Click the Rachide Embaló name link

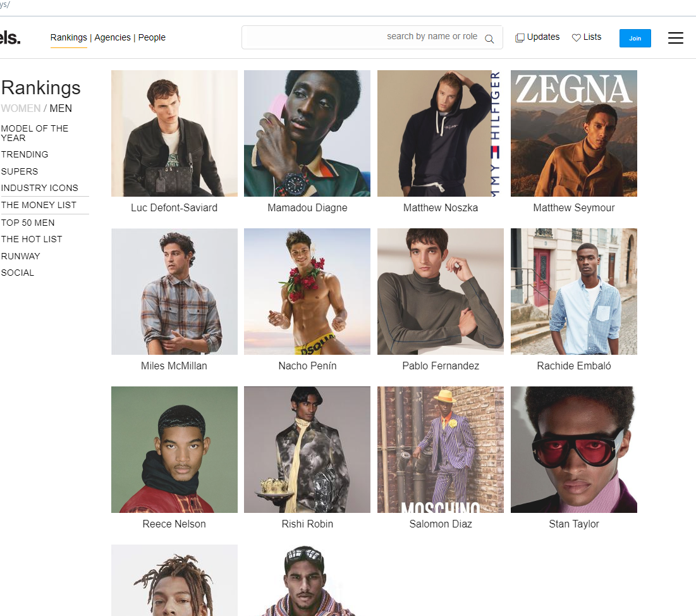(573, 366)
